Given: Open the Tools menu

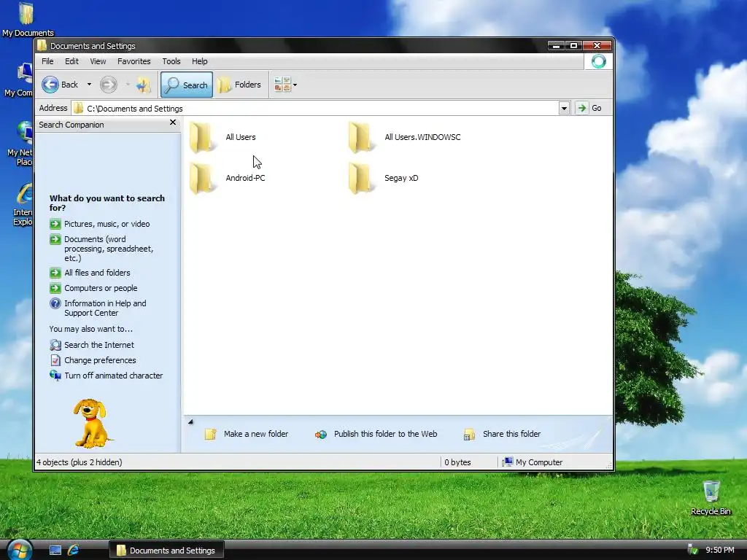Looking at the screenshot, I should (171, 61).
